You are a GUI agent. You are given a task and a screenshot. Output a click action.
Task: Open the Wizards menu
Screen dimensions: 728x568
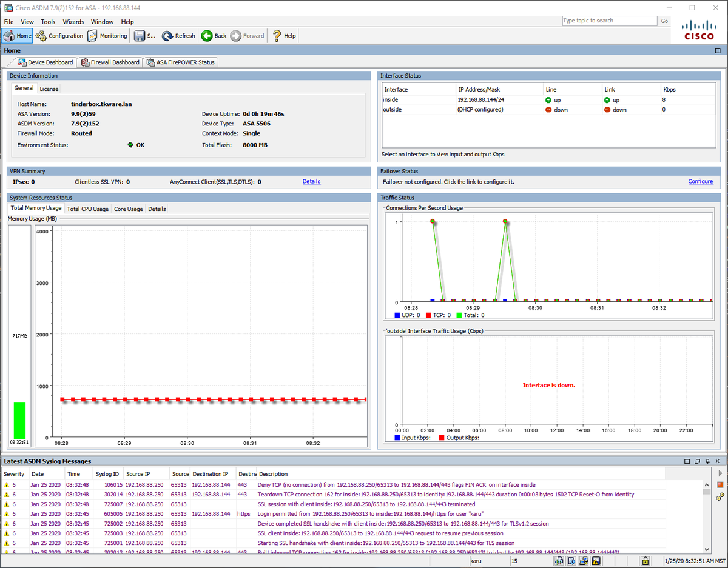coord(73,22)
